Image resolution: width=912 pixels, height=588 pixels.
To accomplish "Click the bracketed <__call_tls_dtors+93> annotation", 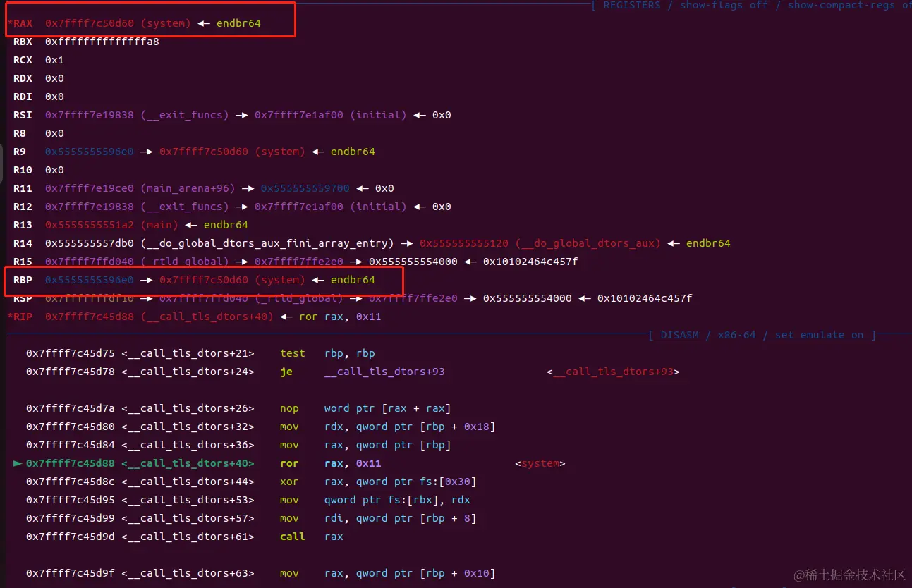I will [613, 372].
